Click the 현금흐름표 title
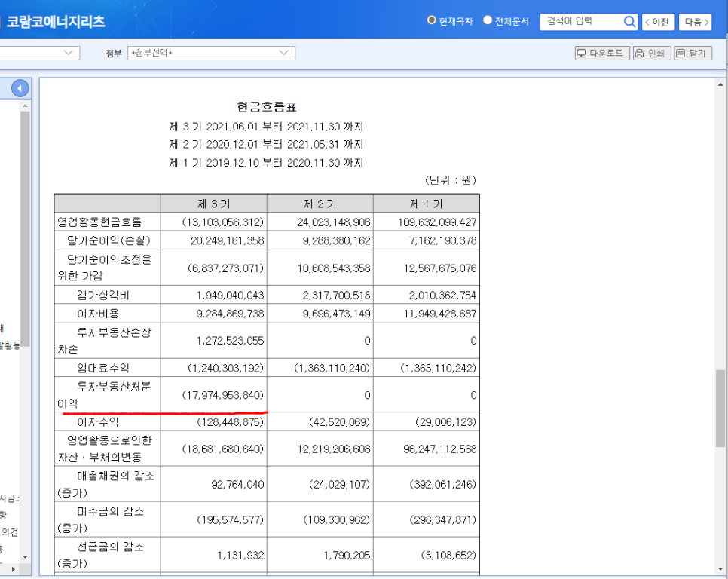 click(x=267, y=107)
